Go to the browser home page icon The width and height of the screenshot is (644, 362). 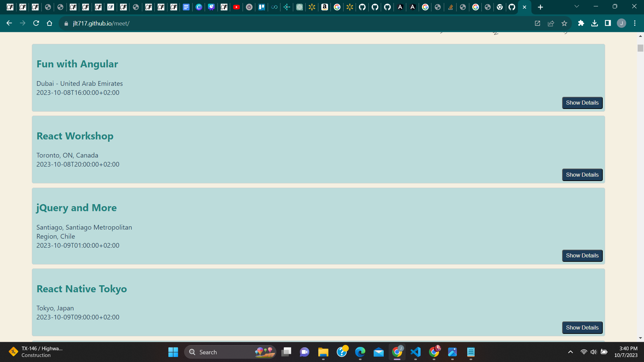[49, 23]
